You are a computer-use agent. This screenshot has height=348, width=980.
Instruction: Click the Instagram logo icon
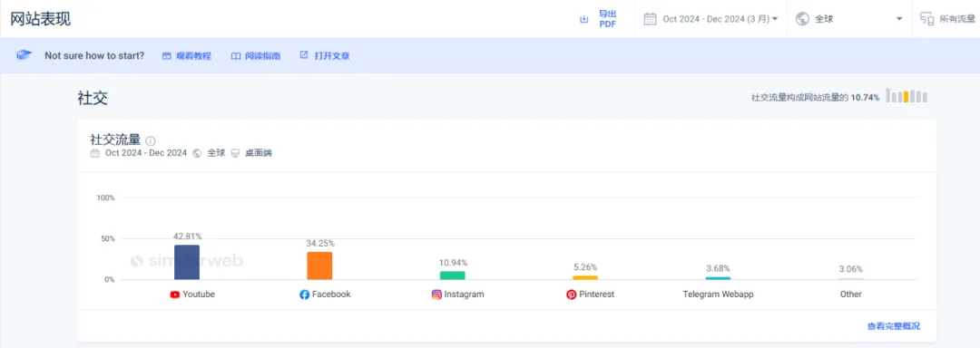[436, 295]
